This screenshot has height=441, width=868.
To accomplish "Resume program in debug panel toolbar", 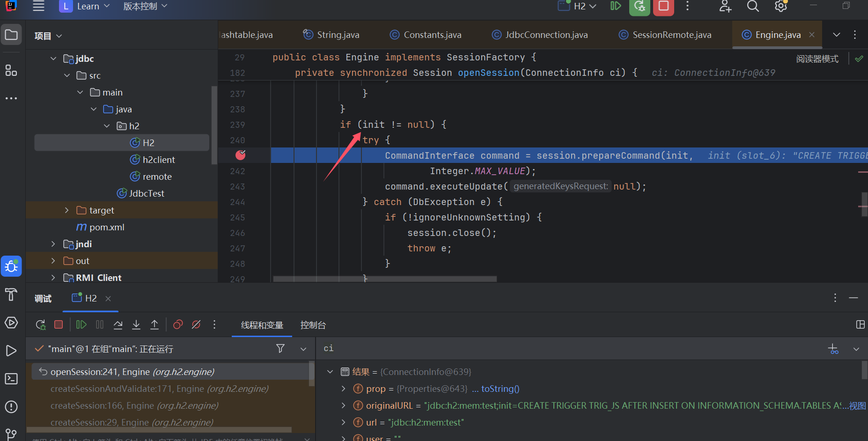I will [81, 324].
